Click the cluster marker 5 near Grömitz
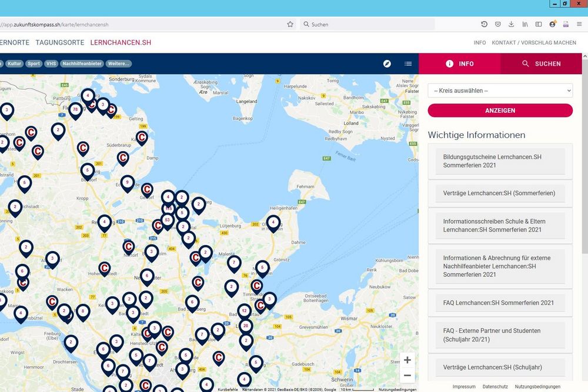 tap(262, 269)
